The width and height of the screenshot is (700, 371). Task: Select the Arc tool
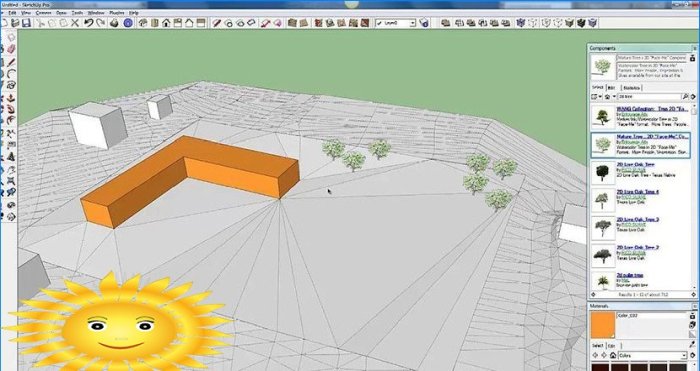point(11,74)
